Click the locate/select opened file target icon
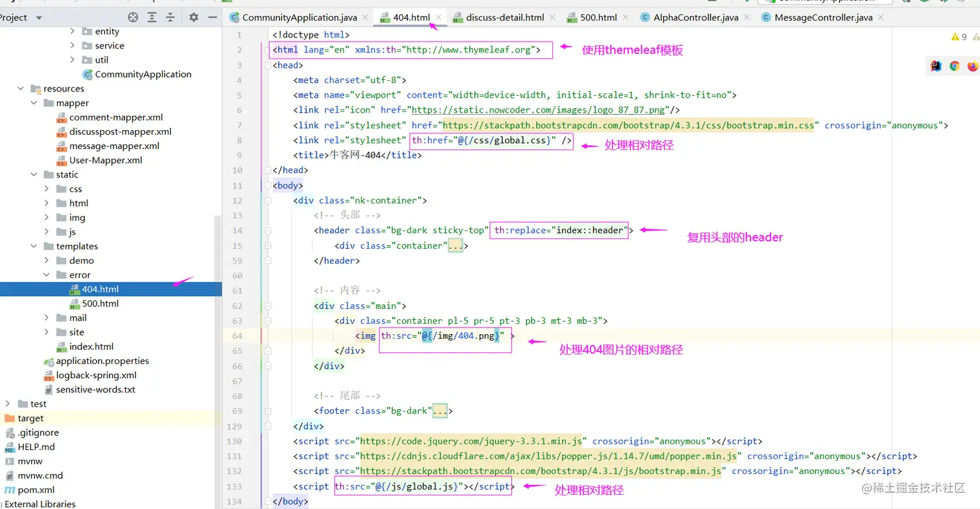This screenshot has width=980, height=509. click(133, 17)
